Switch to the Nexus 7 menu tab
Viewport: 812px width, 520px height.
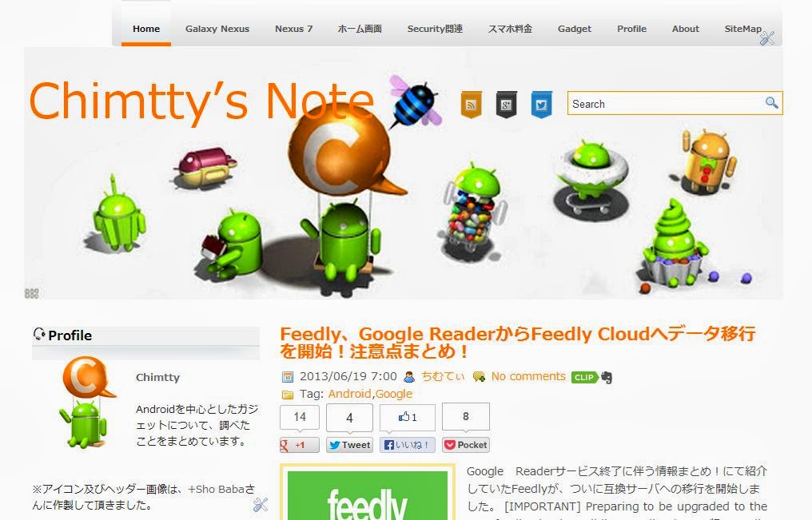coord(293,29)
